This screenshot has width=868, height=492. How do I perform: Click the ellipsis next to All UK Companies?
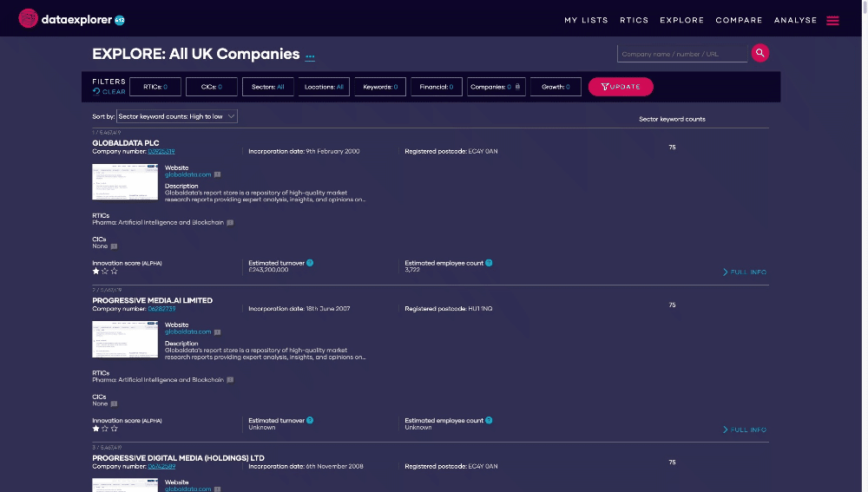[x=310, y=57]
